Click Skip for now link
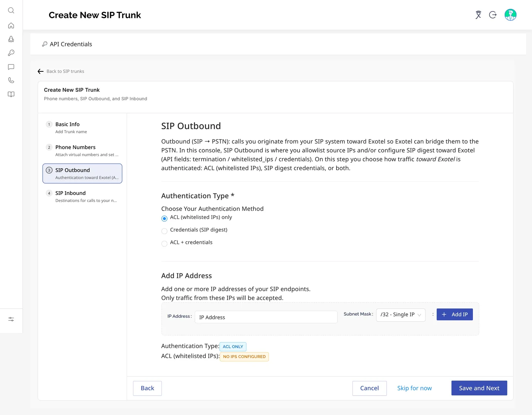 coord(415,388)
